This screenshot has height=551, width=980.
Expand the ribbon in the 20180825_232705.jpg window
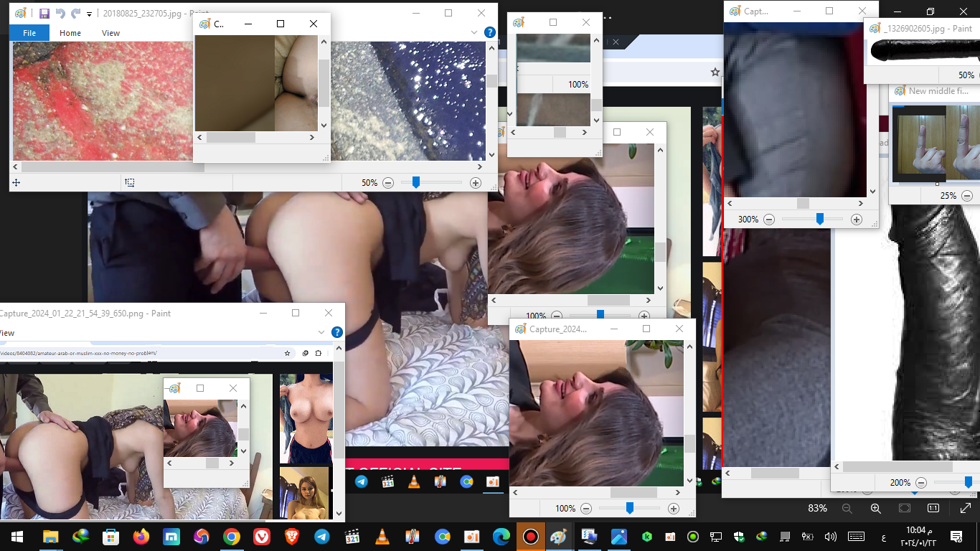[474, 32]
